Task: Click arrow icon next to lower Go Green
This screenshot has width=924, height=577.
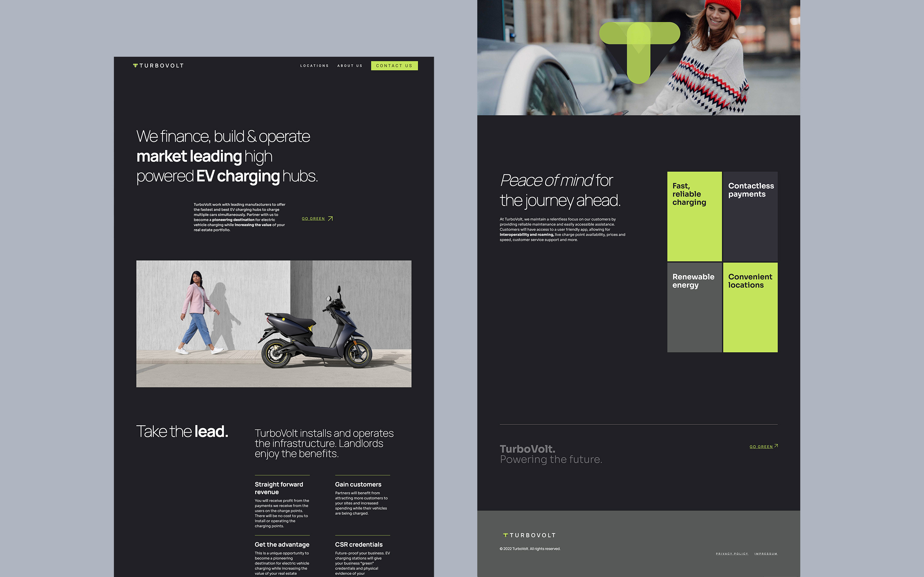Action: point(776,446)
